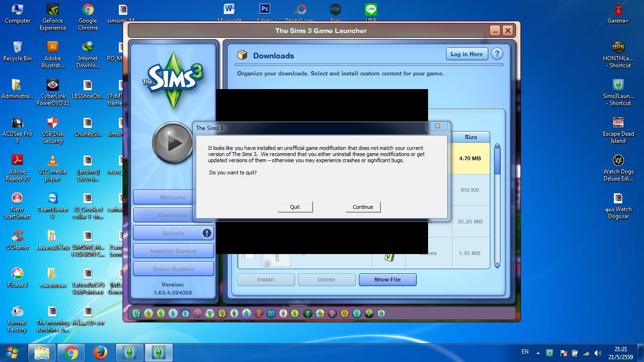Select CyberLink PowerDVD 11 icon
This screenshot has width=644, height=362.
click(x=53, y=92)
